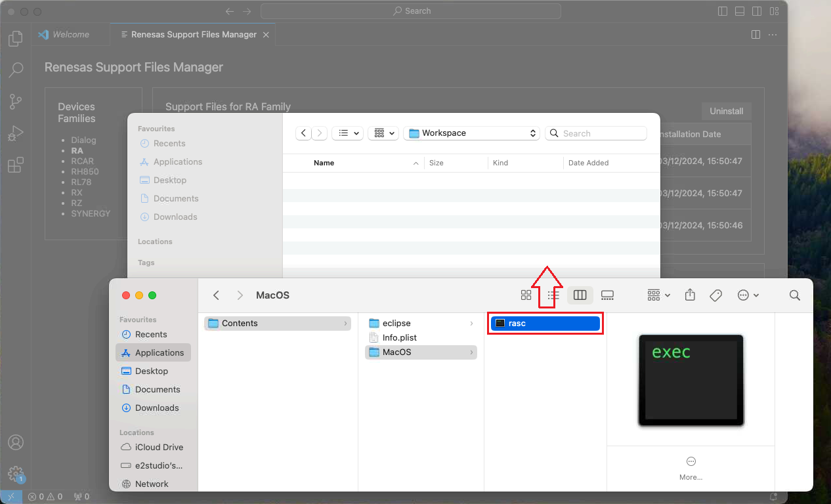Image resolution: width=831 pixels, height=504 pixels.
Task: Go back in the Finder window
Action: pyautogui.click(x=217, y=295)
